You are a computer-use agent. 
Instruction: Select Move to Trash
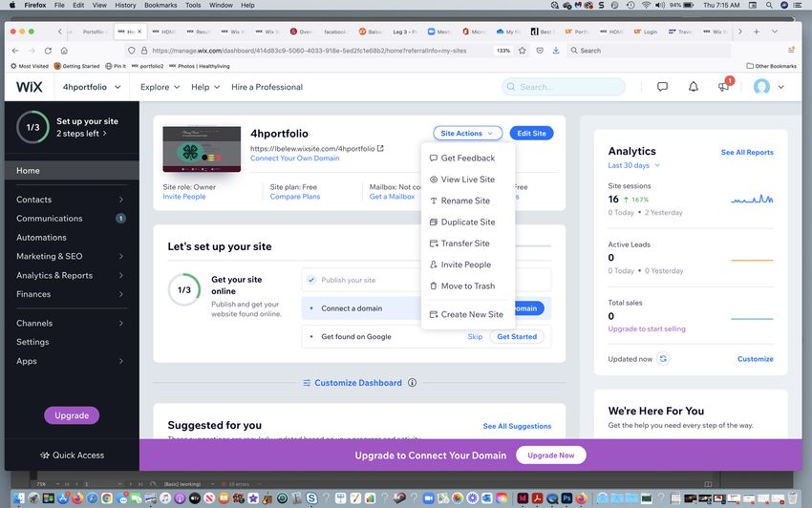click(468, 286)
